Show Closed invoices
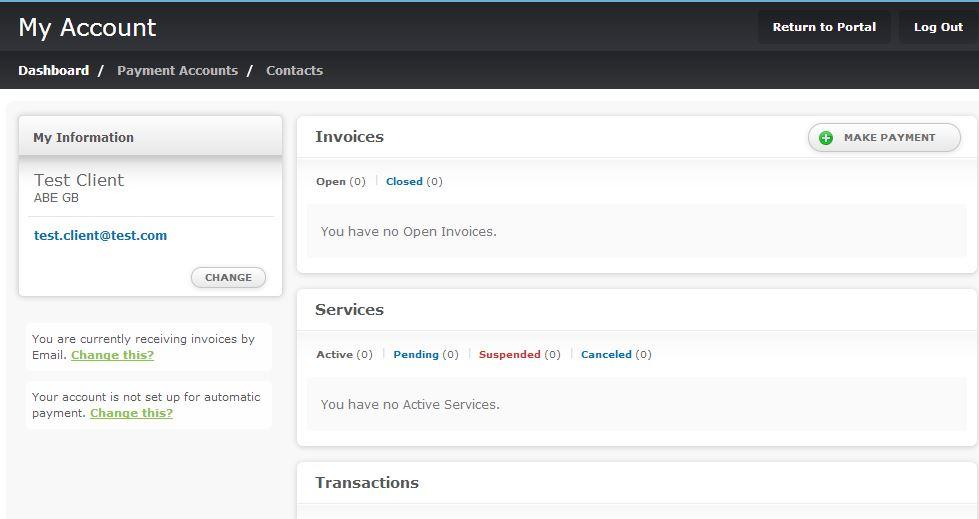This screenshot has height=519, width=979. pos(404,182)
